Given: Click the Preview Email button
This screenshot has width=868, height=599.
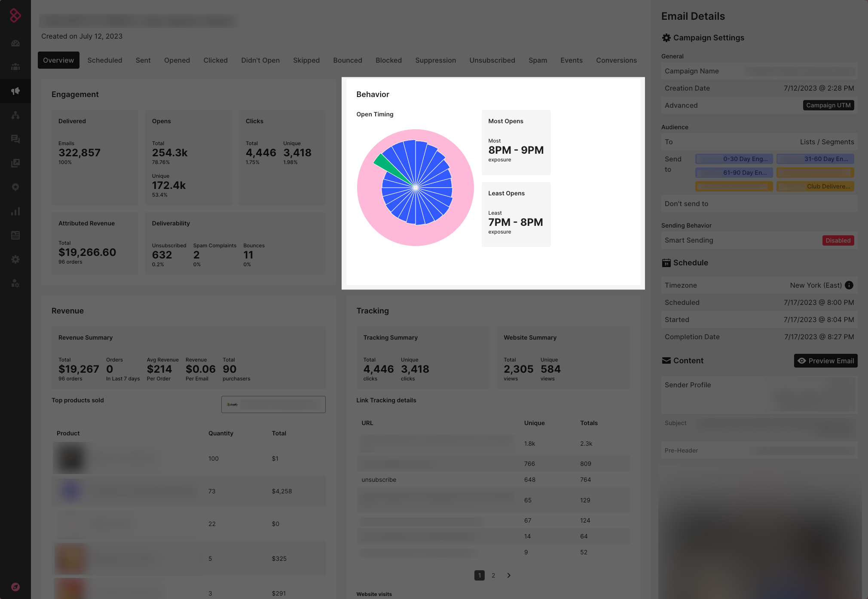Looking at the screenshot, I should (x=825, y=361).
